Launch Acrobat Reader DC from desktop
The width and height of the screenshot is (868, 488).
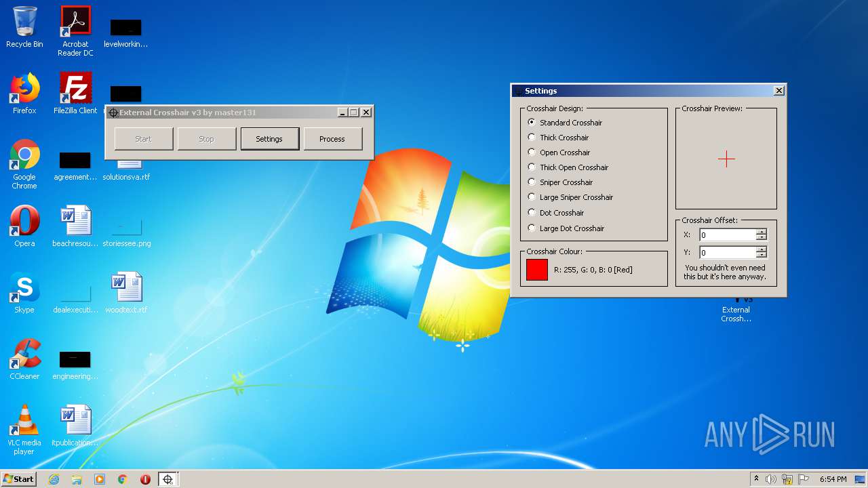[x=75, y=30]
